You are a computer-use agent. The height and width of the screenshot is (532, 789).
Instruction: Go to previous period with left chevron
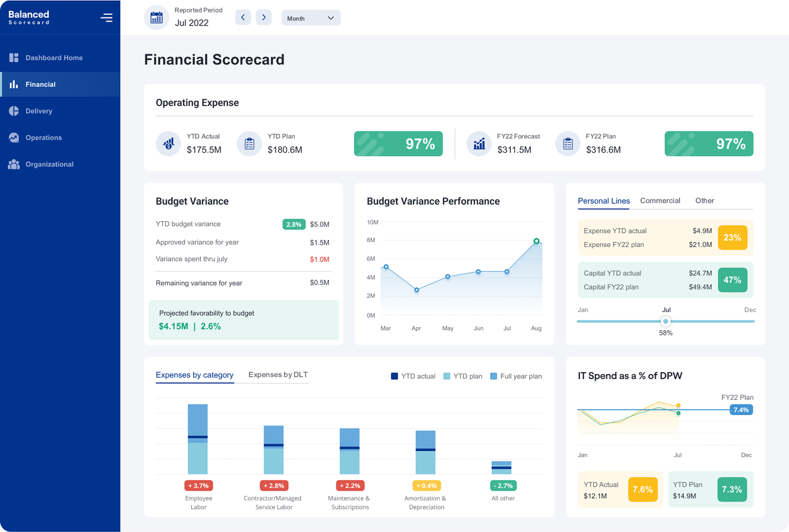[243, 17]
